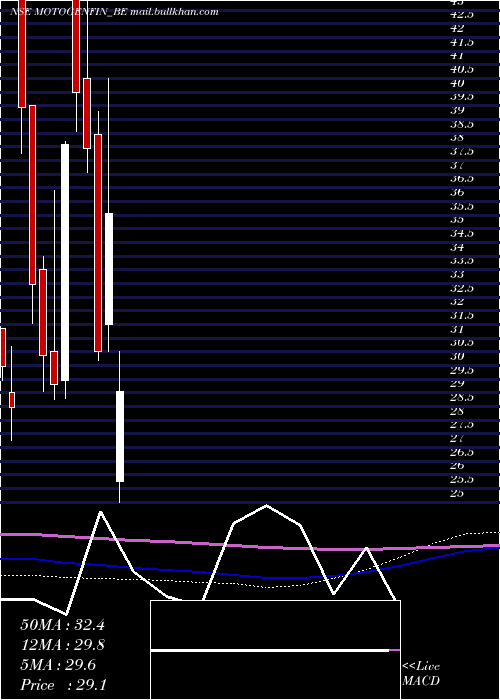Click the 25 price axis label

click(x=458, y=493)
